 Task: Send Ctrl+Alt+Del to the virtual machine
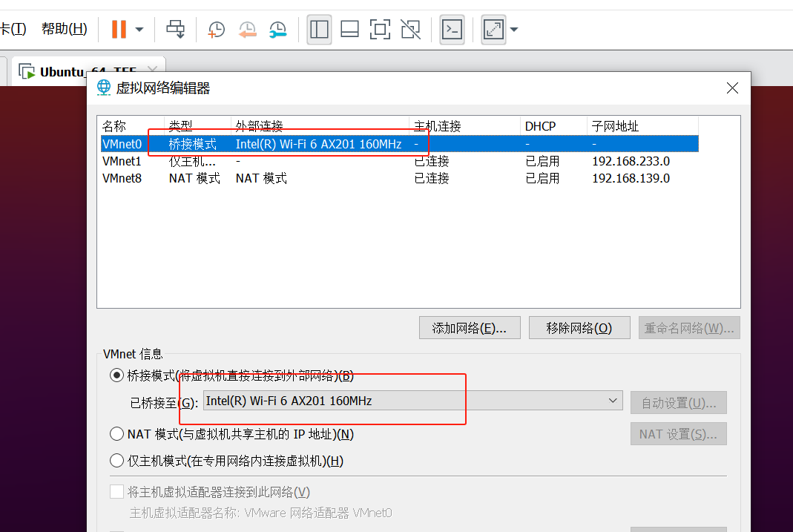[x=176, y=30]
